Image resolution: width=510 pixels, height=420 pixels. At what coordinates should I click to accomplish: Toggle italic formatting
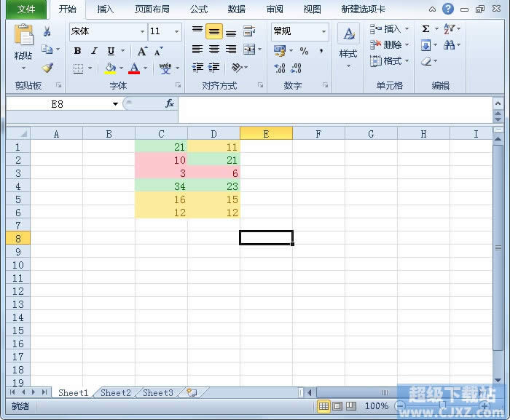94,51
